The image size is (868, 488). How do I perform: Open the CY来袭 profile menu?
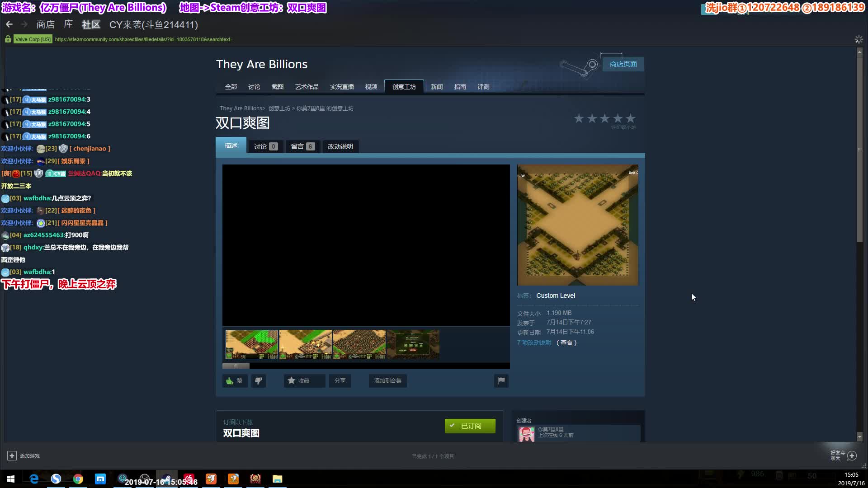click(x=154, y=24)
